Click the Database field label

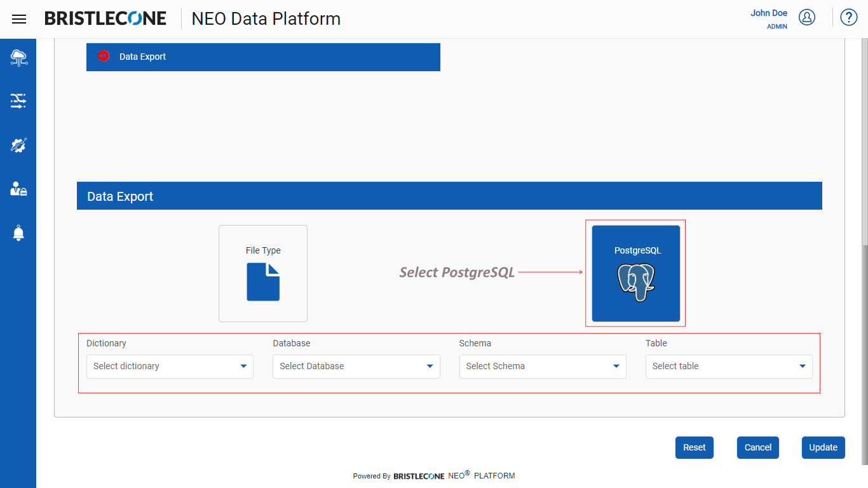pos(292,343)
